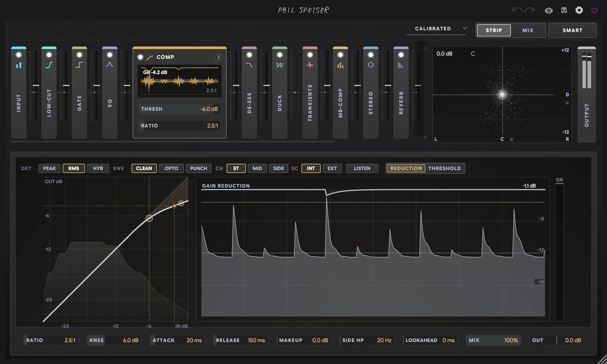Select the STEREO module diamond icon

371,65
